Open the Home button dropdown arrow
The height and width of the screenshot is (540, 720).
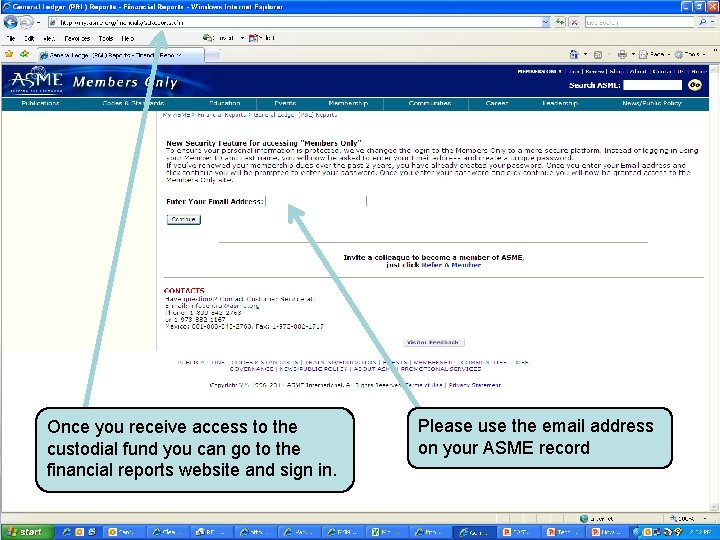pos(585,55)
